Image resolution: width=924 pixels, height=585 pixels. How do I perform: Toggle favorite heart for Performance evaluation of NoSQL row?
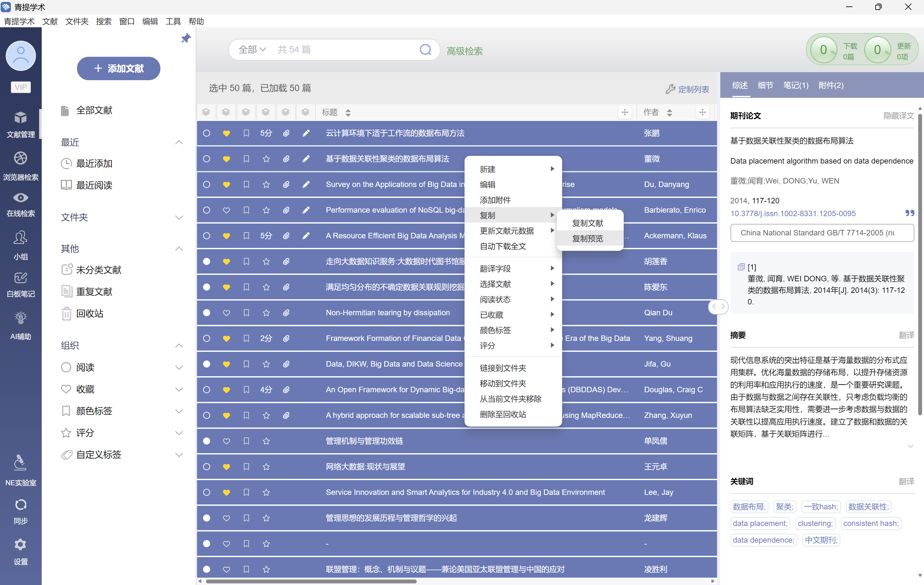point(227,210)
